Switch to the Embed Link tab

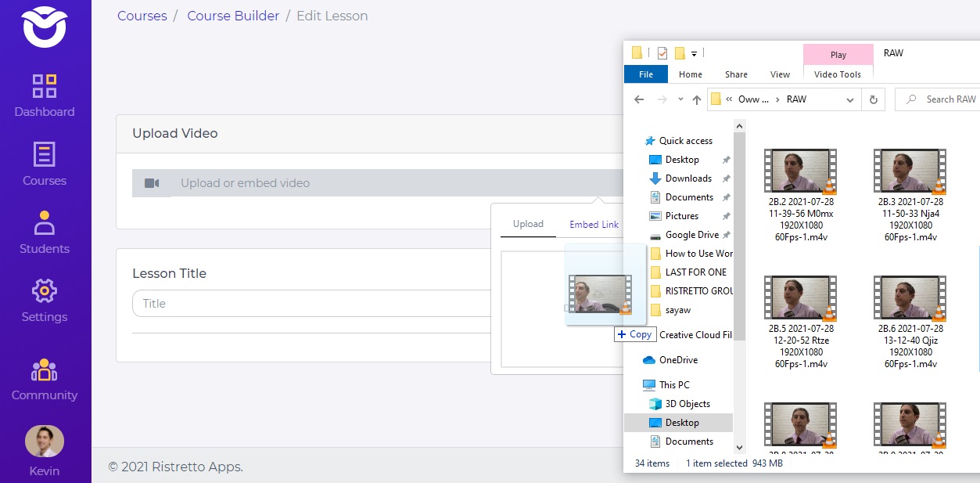click(x=594, y=225)
